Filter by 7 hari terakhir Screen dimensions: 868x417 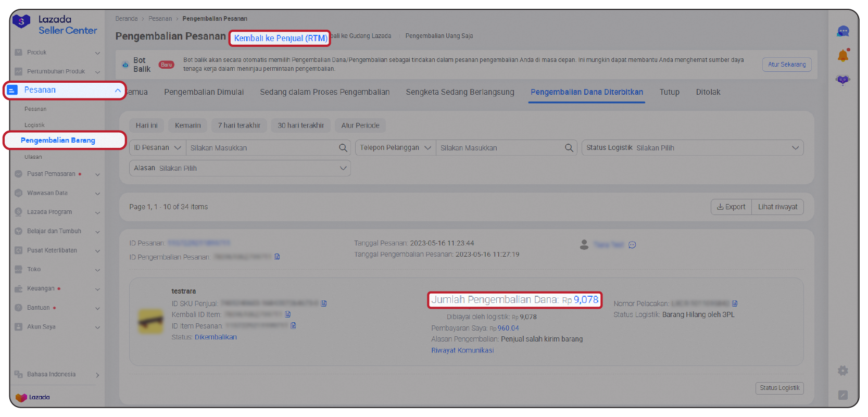click(239, 125)
